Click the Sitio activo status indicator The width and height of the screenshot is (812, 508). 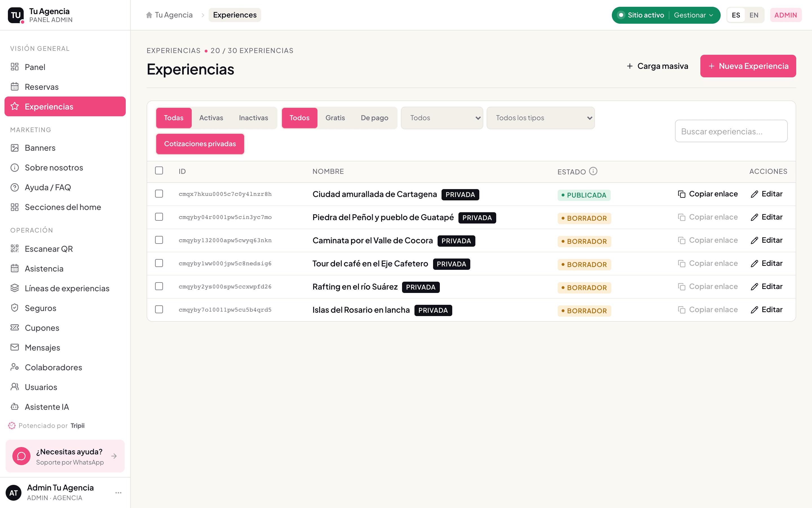pyautogui.click(x=641, y=15)
